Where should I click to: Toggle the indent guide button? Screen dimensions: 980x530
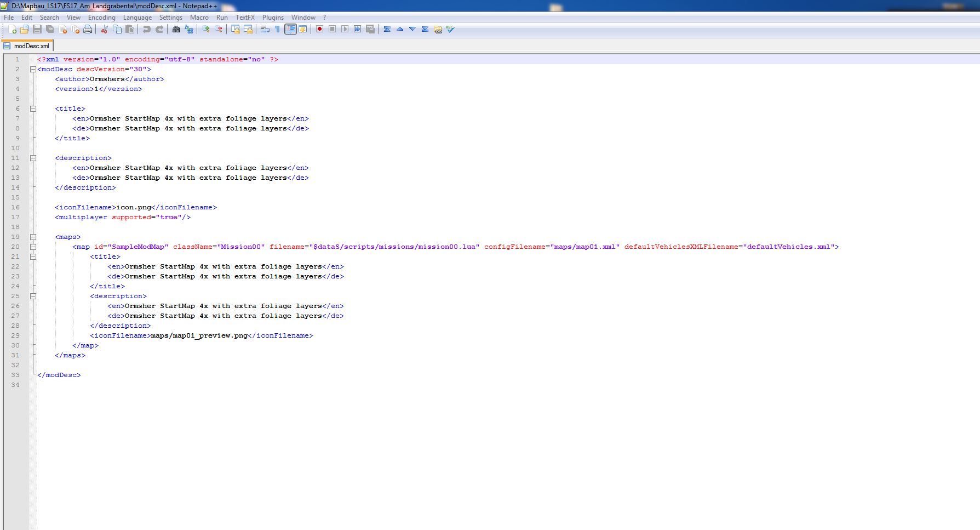pyautogui.click(x=290, y=30)
